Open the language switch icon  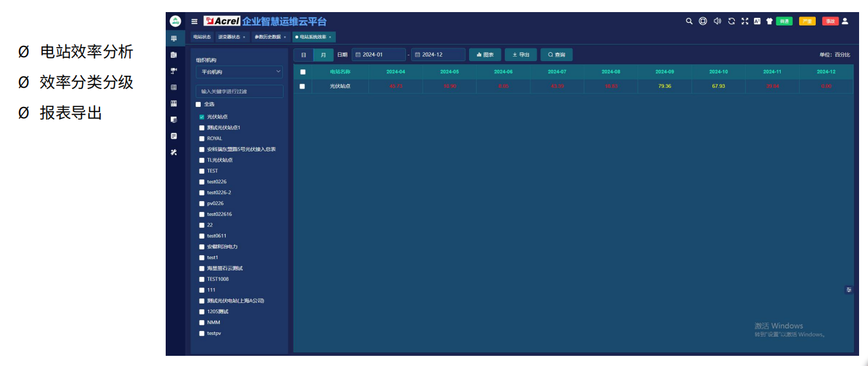point(757,21)
